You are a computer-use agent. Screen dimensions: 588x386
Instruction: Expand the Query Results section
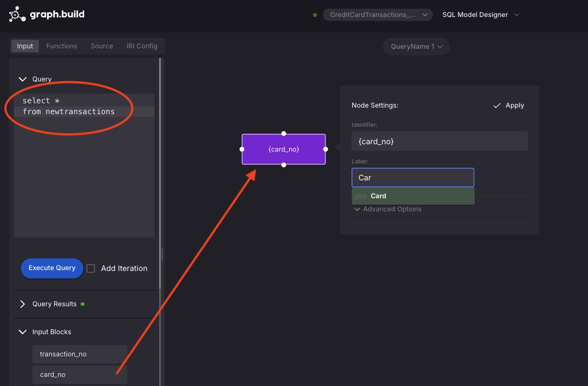point(23,304)
